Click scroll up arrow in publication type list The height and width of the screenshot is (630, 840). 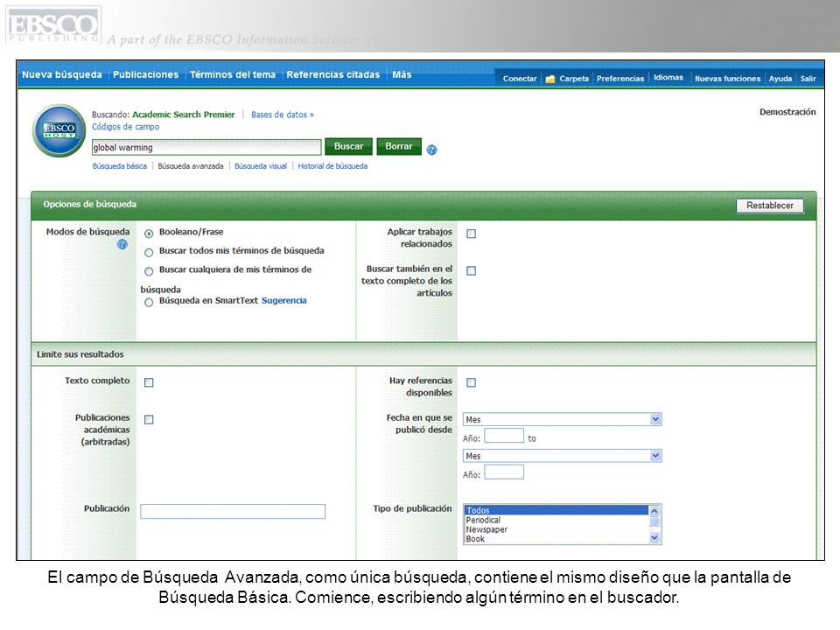tap(654, 510)
